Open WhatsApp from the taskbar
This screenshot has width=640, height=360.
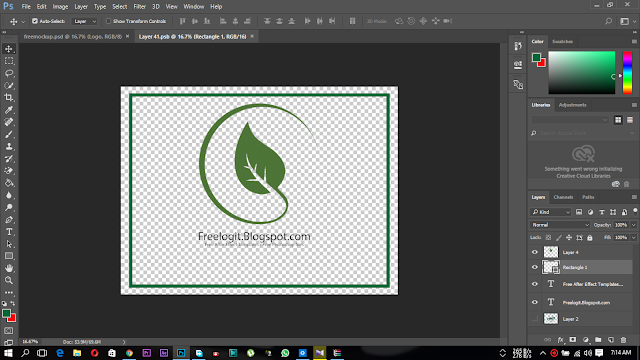285,353
